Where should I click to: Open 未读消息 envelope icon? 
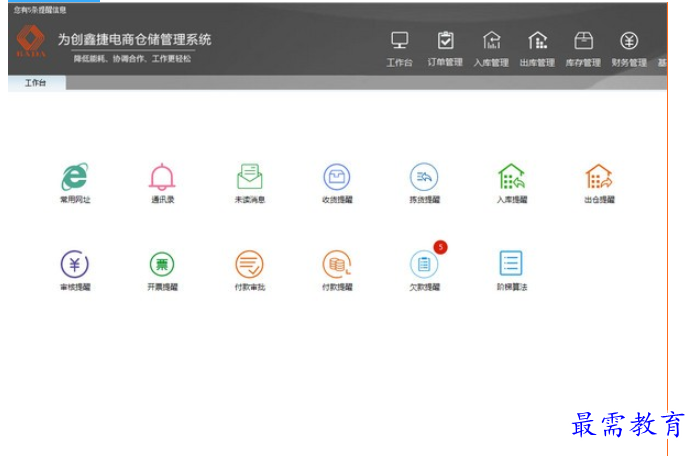[x=249, y=178]
